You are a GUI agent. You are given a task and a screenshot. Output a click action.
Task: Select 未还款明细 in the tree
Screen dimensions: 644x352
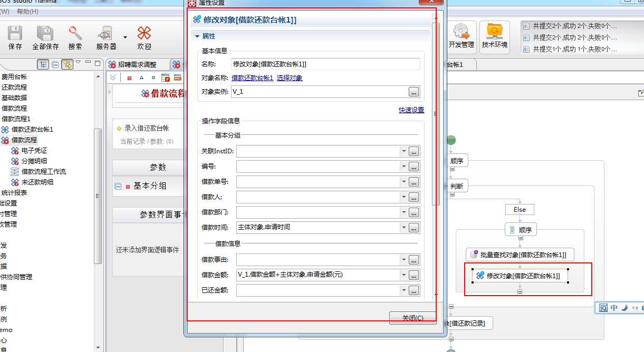pyautogui.click(x=37, y=182)
